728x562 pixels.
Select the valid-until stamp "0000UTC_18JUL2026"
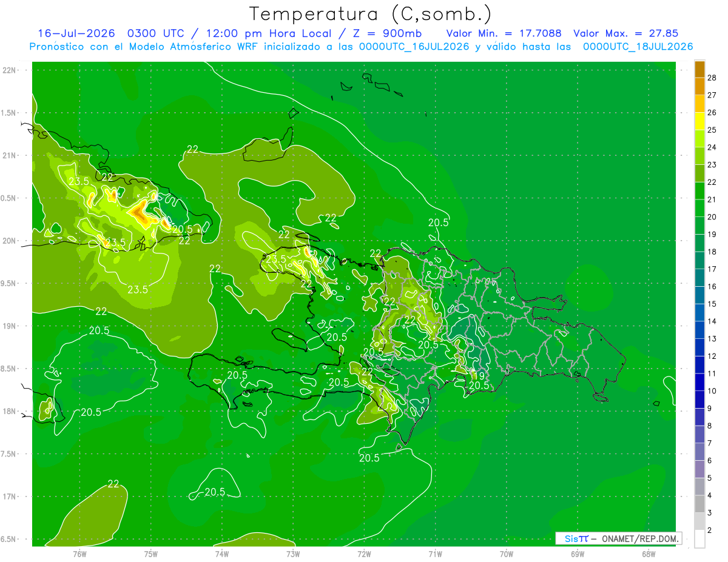pos(638,47)
